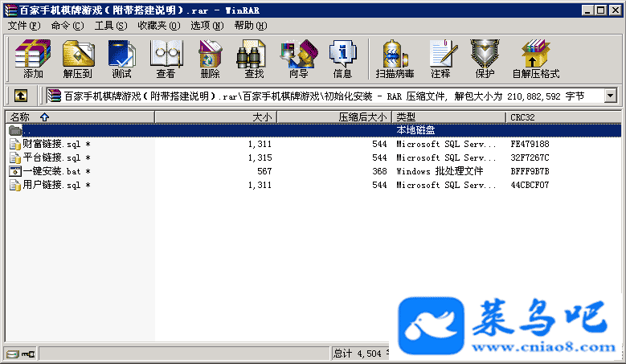This screenshot has height=364, width=626.
Task: Click the 删除 (Delete) toolbar icon
Action: coord(211,59)
